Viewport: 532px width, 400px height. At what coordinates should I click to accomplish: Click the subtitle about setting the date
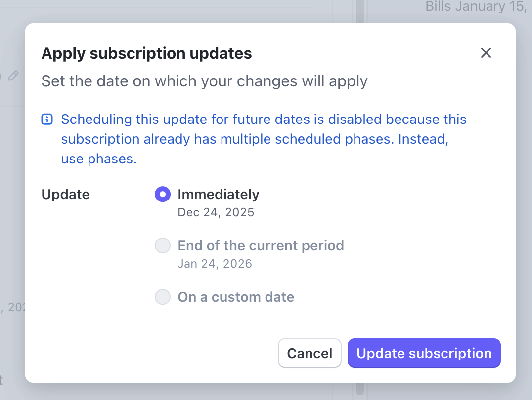pyautogui.click(x=204, y=81)
